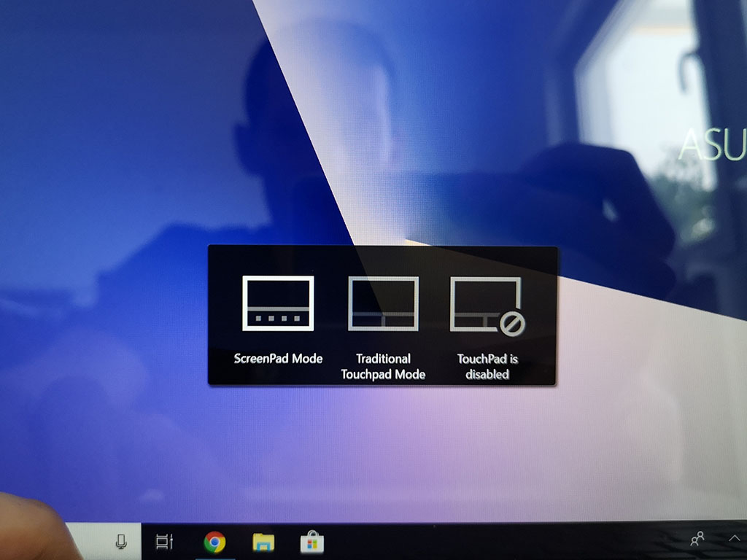Select the TouchPad is disabled icon
The width and height of the screenshot is (747, 560).
pos(487,306)
